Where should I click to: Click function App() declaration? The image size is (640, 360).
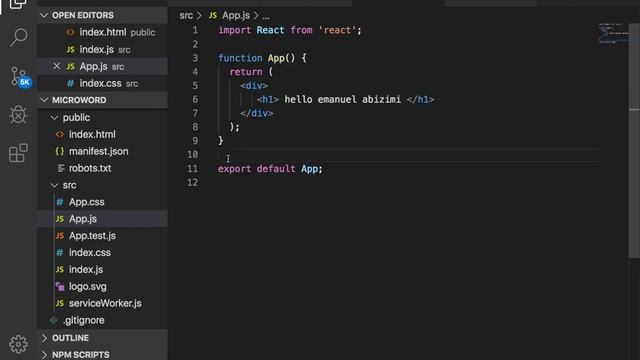tap(262, 58)
